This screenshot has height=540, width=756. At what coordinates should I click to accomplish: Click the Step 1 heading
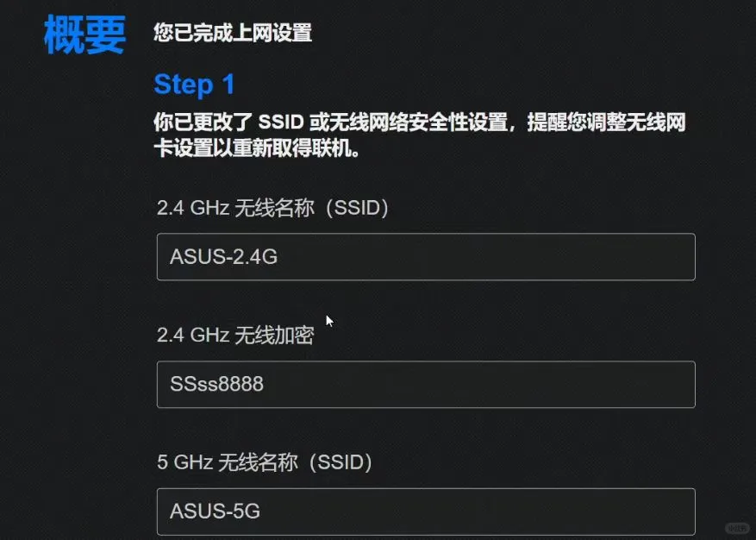(x=194, y=85)
